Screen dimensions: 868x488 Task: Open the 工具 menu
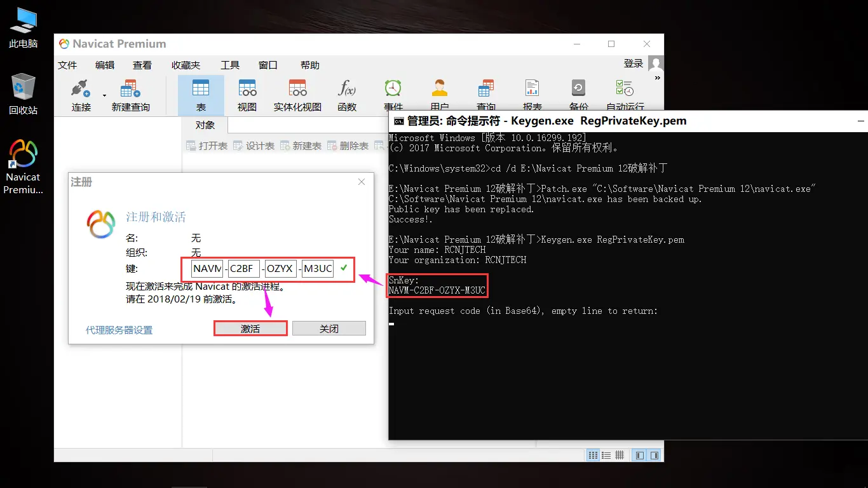(230, 65)
